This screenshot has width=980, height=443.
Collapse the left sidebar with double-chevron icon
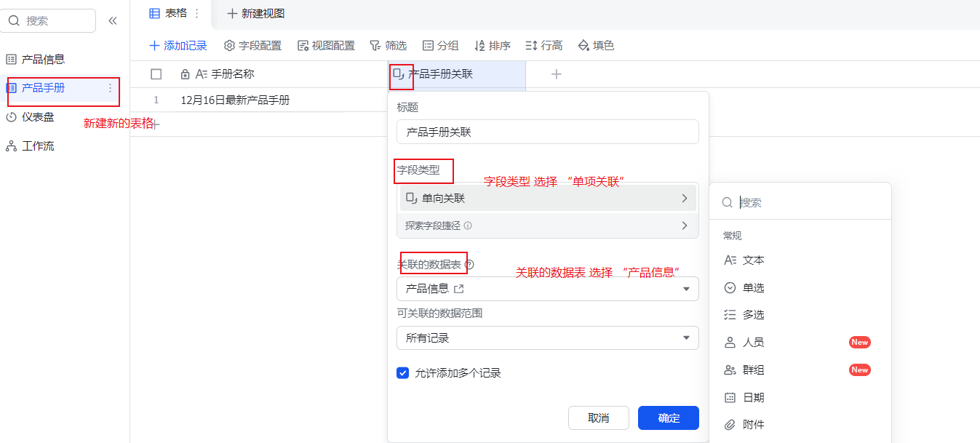pos(113,21)
